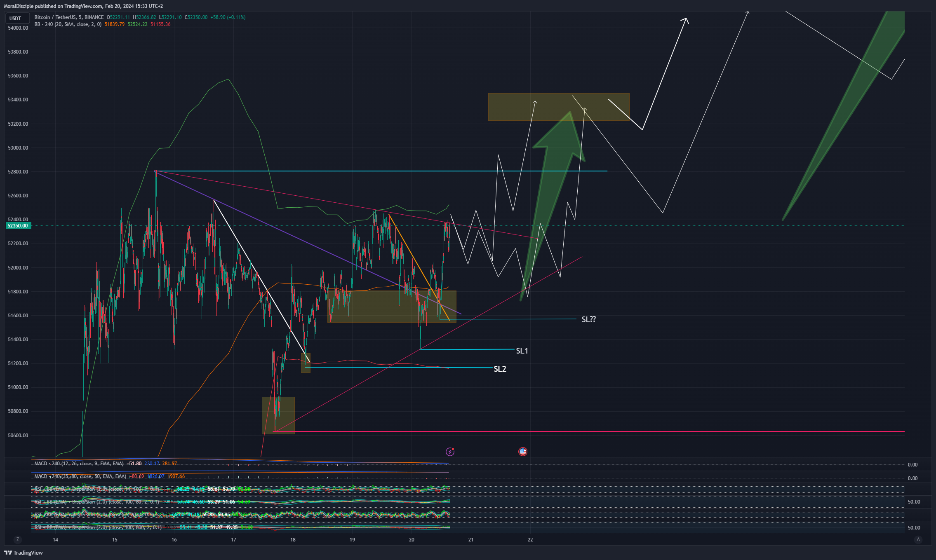Click the SL2 stop-loss label
Screen dimensions: 936x560
[500, 369]
